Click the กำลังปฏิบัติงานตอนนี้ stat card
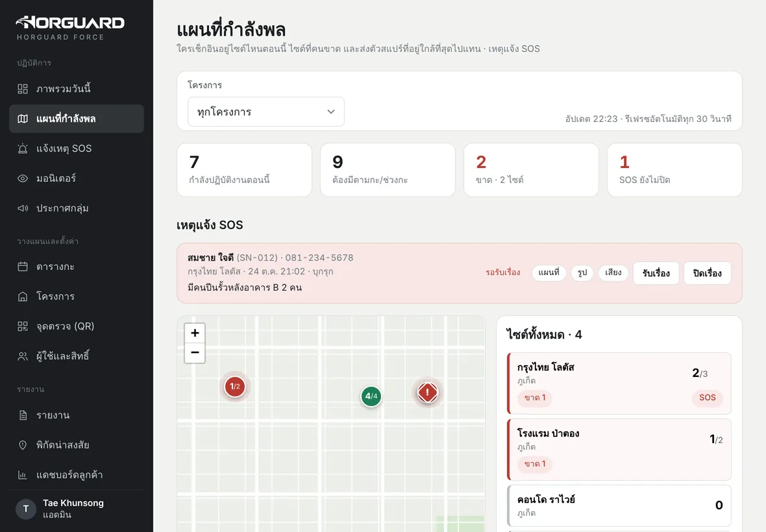The height and width of the screenshot is (532, 766). point(244,170)
